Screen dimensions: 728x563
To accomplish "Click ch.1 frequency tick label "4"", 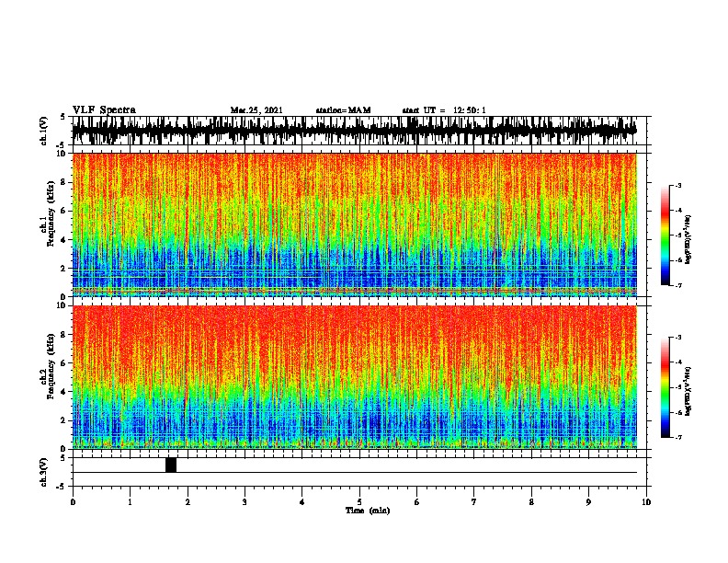I will 63,240.
